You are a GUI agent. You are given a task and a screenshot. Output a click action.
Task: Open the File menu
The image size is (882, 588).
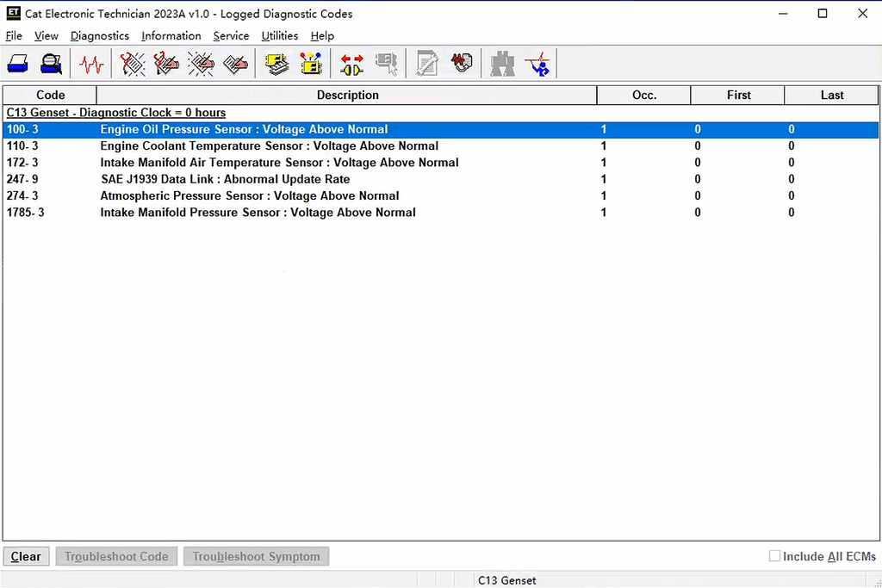(14, 36)
